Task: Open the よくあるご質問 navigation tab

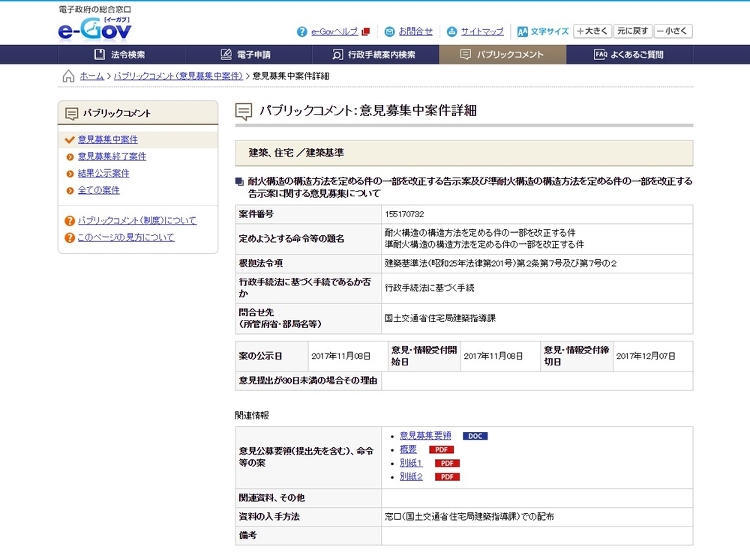Action: (x=629, y=55)
